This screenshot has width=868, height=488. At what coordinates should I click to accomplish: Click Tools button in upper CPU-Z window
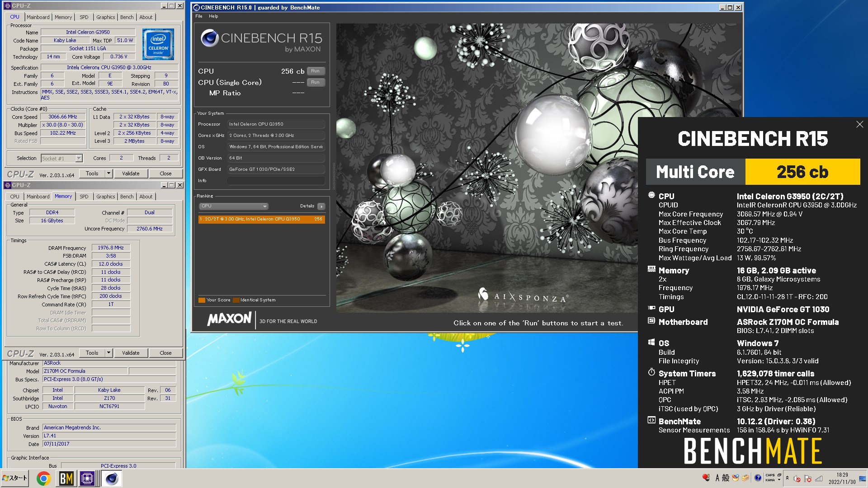92,174
